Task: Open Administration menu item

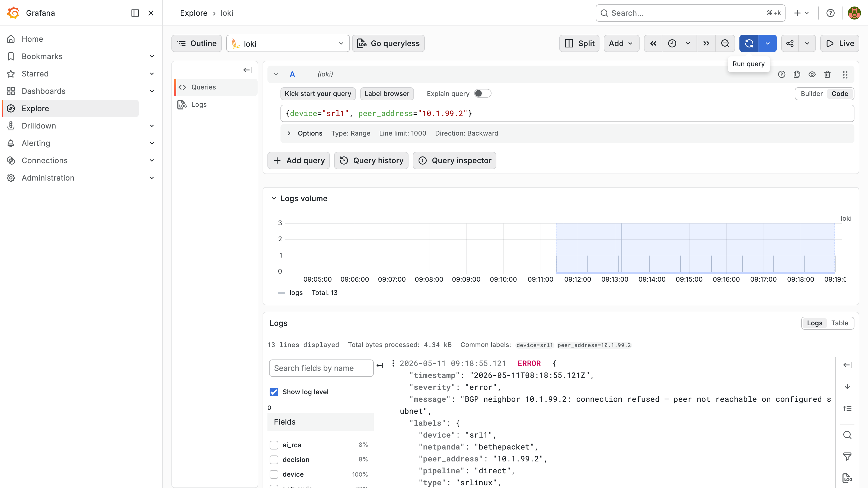Action: click(48, 178)
